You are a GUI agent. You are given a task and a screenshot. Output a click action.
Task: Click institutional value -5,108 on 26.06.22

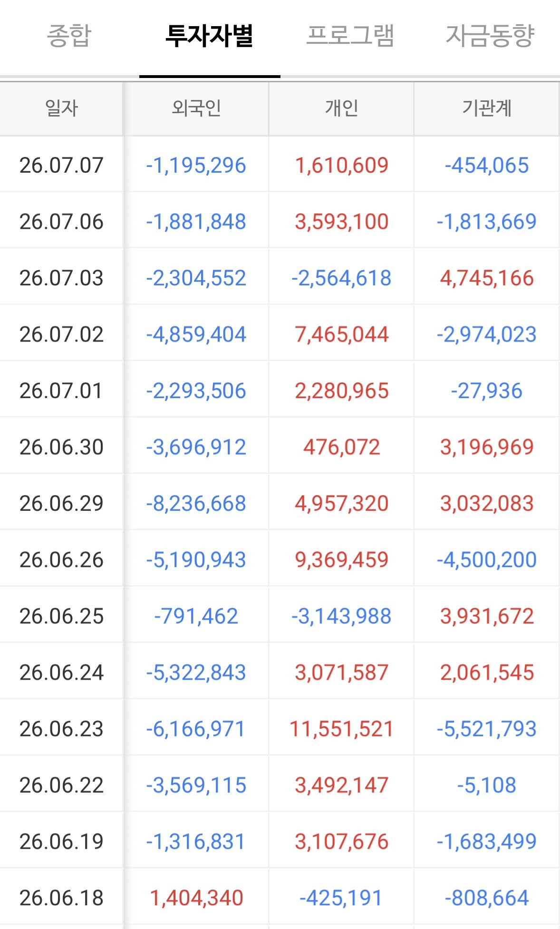point(487,785)
